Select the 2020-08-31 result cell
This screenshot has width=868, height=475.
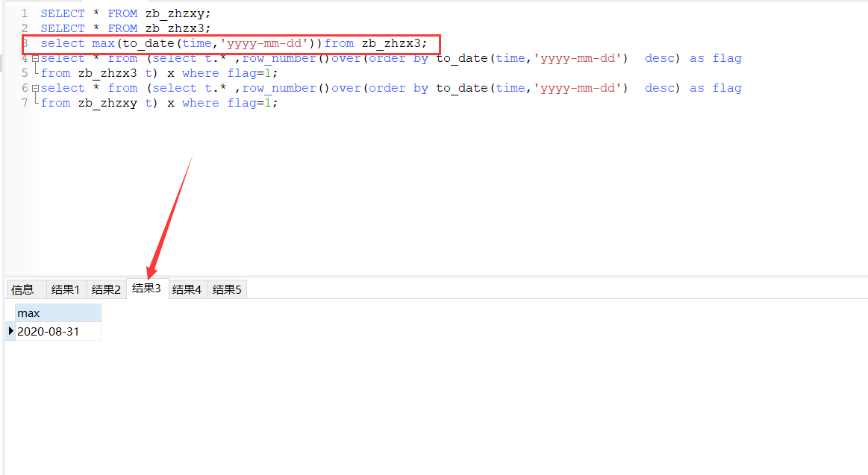coord(57,332)
